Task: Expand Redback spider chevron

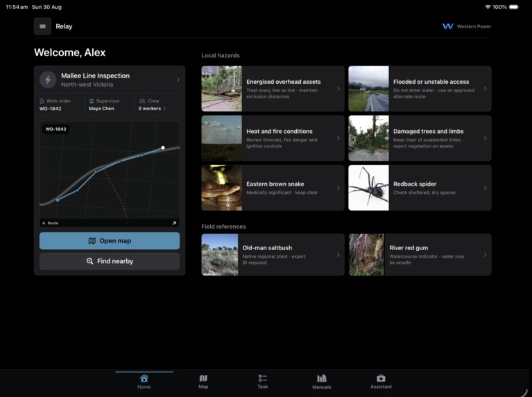Action: point(485,188)
